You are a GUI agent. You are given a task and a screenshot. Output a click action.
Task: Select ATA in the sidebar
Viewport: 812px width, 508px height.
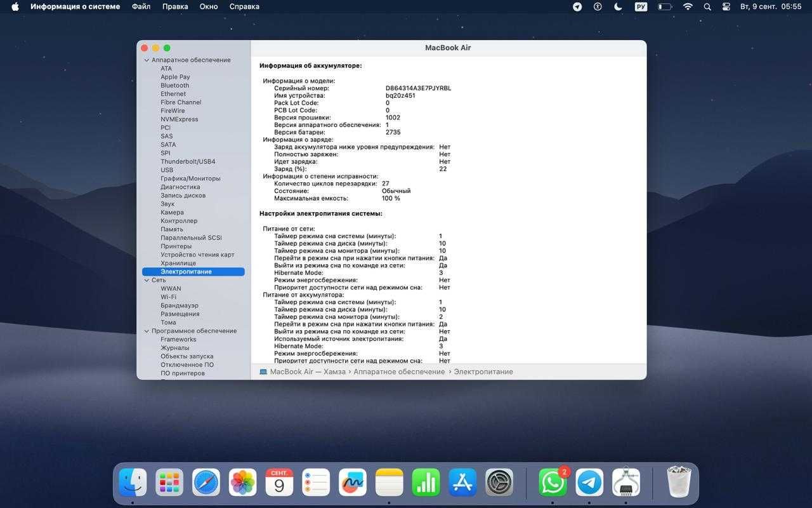[166, 69]
